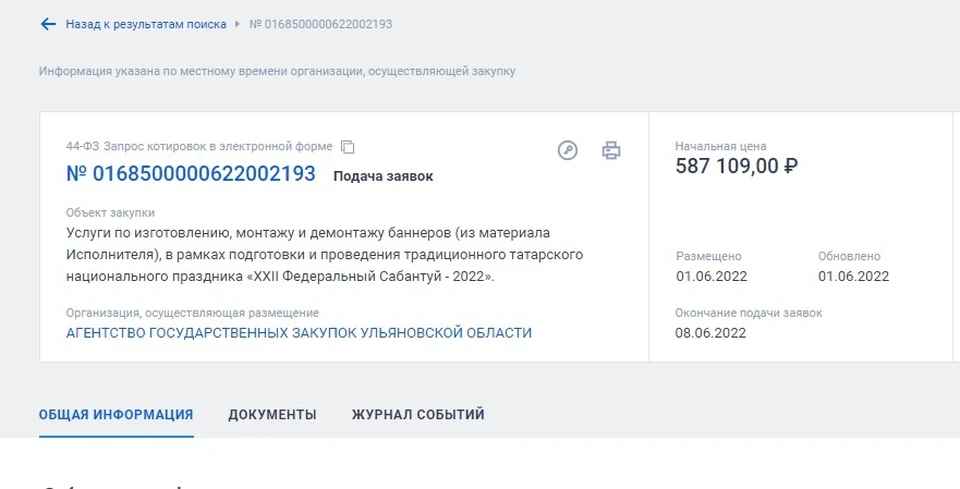This screenshot has height=489, width=960.
Task: Copy the procurement number icon
Action: [347, 147]
